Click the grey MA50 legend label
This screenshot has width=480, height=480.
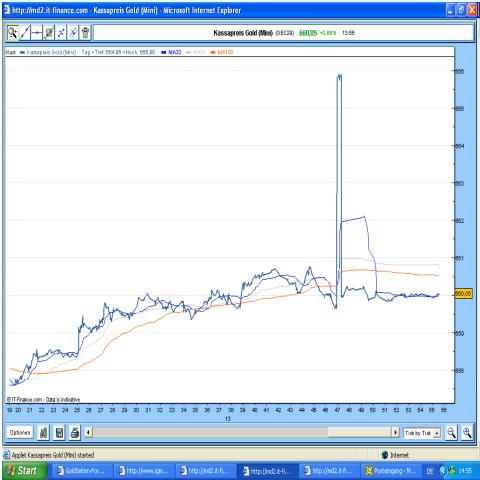pos(199,52)
